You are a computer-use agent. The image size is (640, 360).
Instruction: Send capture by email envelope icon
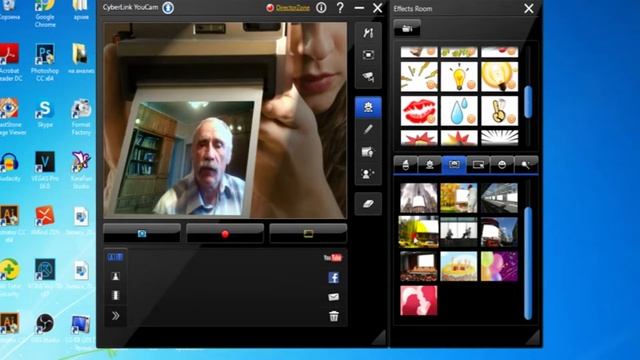333,297
